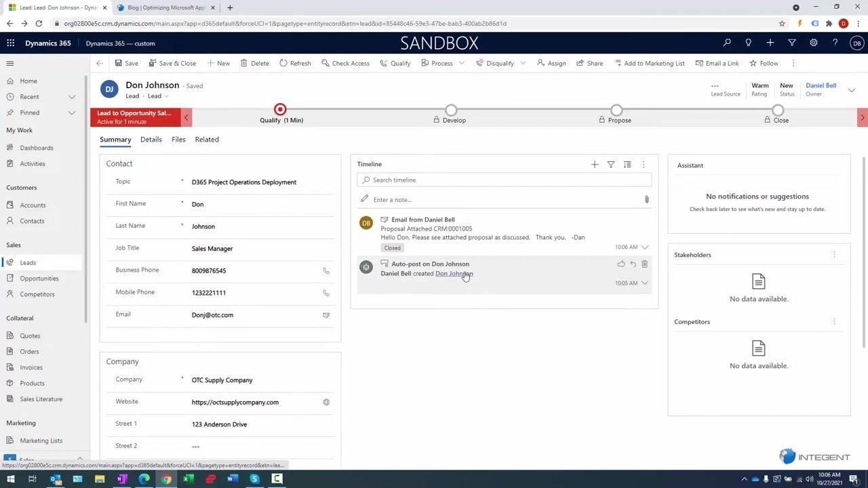Open Excel from the Windows taskbar

pos(188,479)
